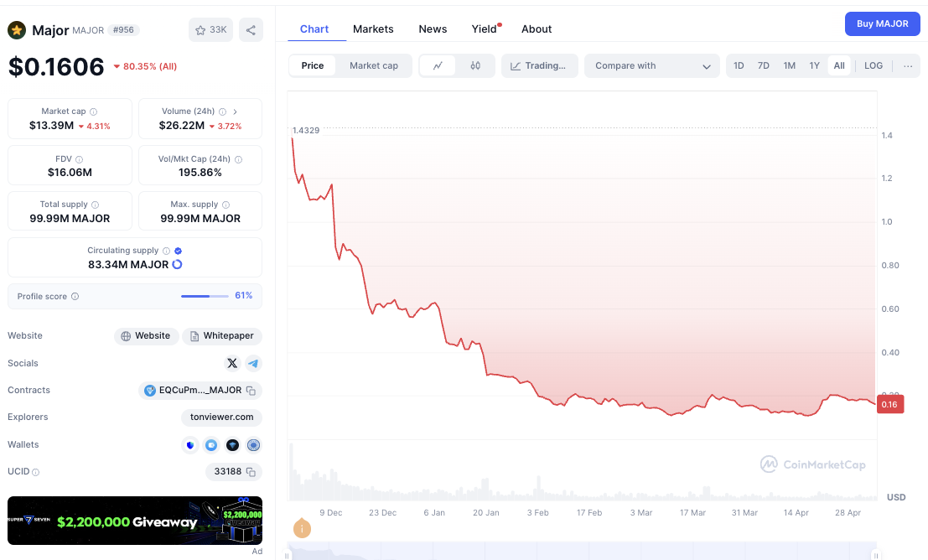This screenshot has height=560, width=928.
Task: Click the circulating supply ring chart icon
Action: click(177, 265)
